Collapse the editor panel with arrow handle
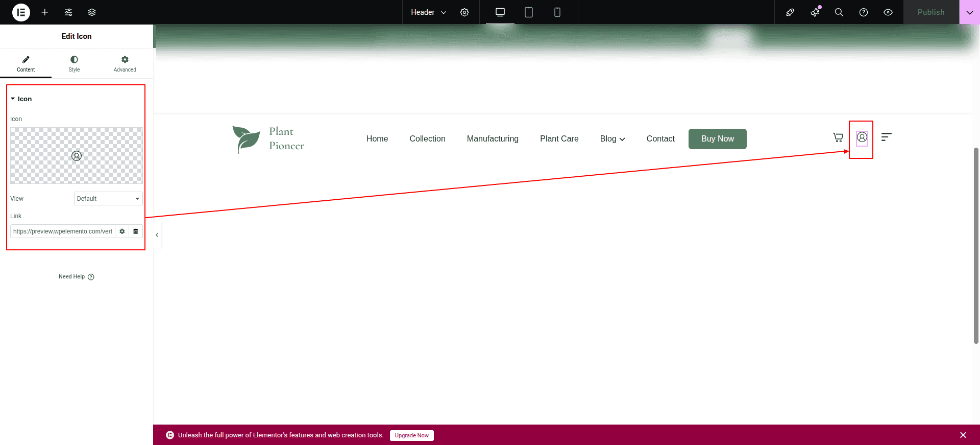 pyautogui.click(x=157, y=235)
